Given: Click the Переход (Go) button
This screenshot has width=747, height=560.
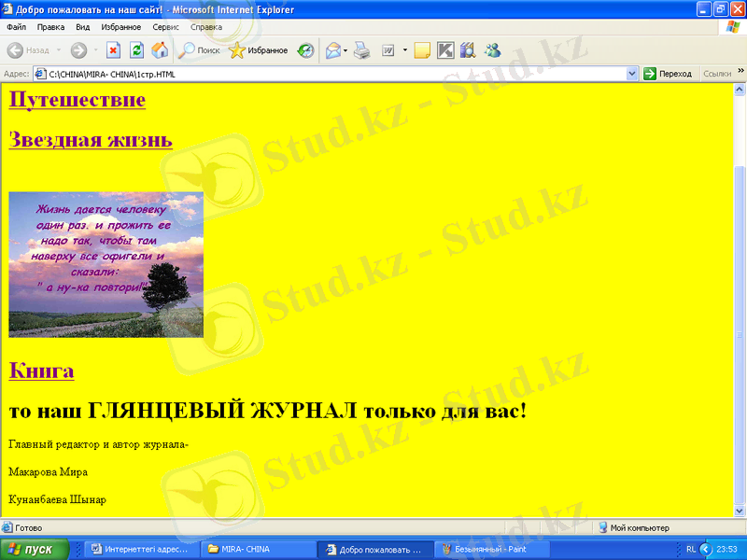Looking at the screenshot, I should pos(668,74).
